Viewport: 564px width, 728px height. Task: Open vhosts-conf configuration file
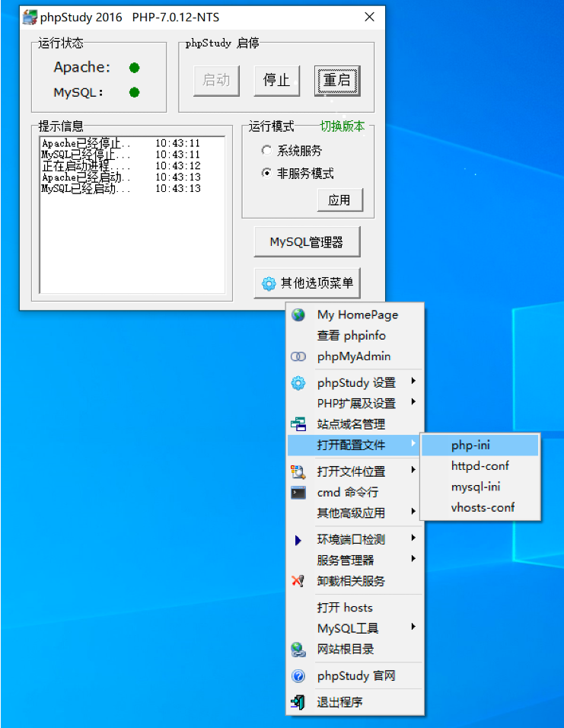pos(480,507)
